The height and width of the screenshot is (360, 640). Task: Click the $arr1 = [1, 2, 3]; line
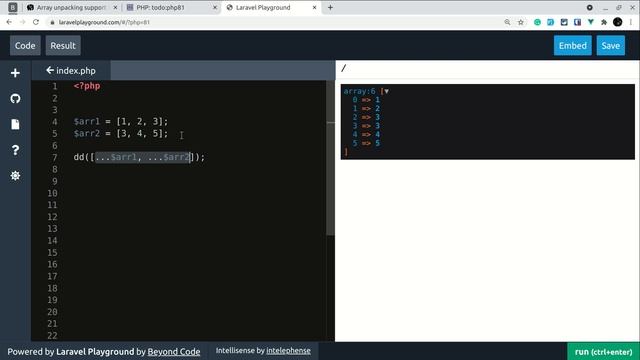(x=121, y=121)
